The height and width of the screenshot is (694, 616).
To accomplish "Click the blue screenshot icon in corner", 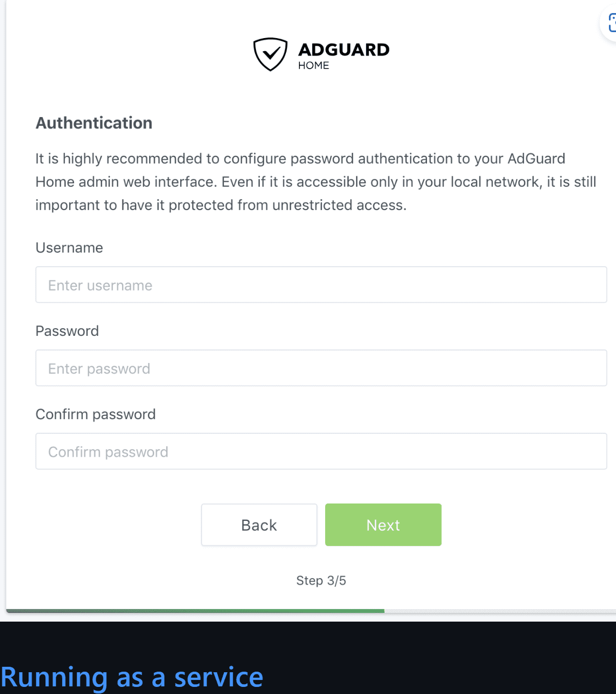I will tap(612, 23).
